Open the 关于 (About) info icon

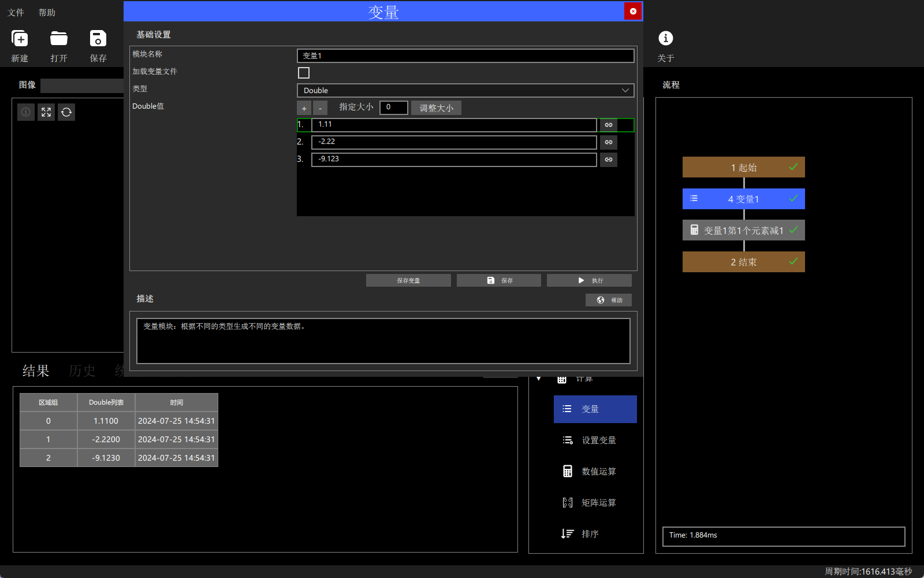click(665, 38)
